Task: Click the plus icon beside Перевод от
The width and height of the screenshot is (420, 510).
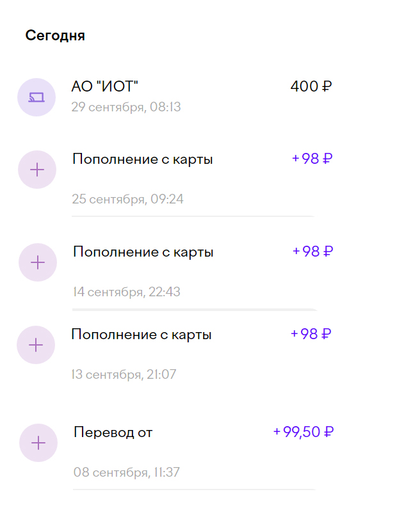Action: pyautogui.click(x=39, y=443)
